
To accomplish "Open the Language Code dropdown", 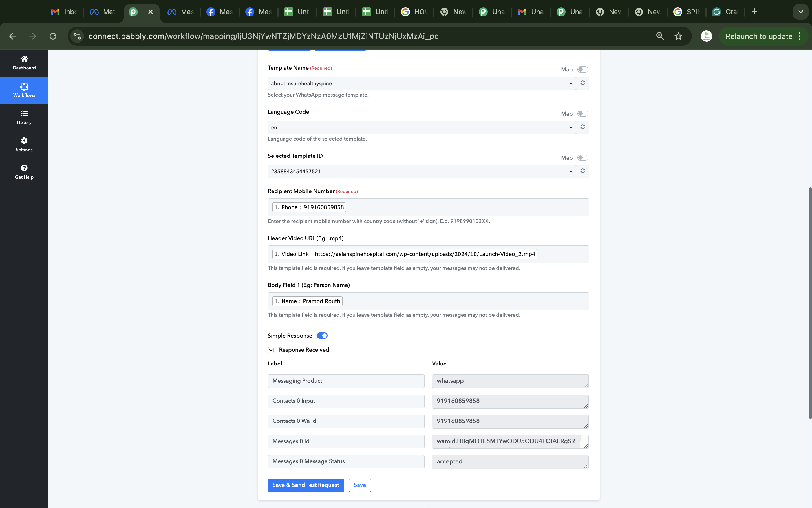I will pos(422,127).
